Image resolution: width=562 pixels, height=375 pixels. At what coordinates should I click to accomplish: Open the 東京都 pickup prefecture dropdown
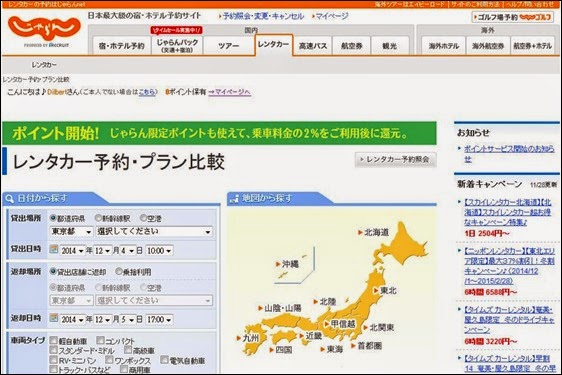click(x=71, y=232)
